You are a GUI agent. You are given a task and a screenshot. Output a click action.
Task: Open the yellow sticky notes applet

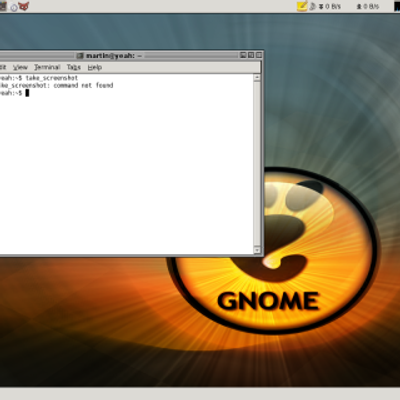[302, 6]
